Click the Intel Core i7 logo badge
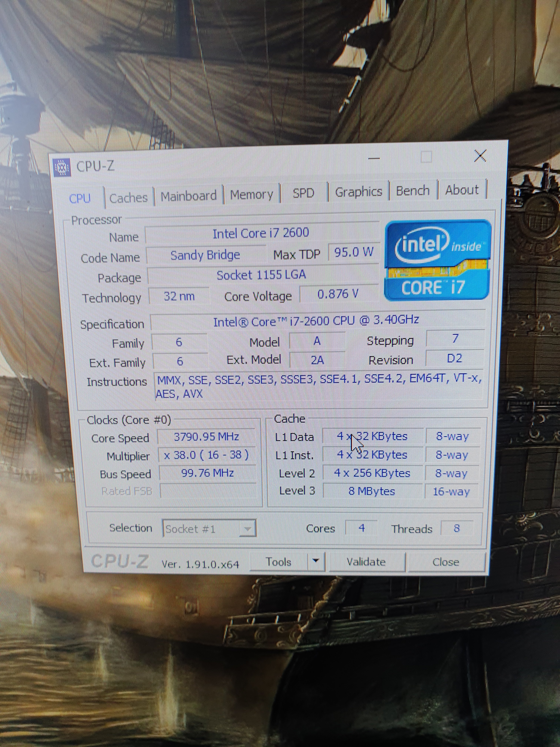The height and width of the screenshot is (747, 560). coord(437,260)
